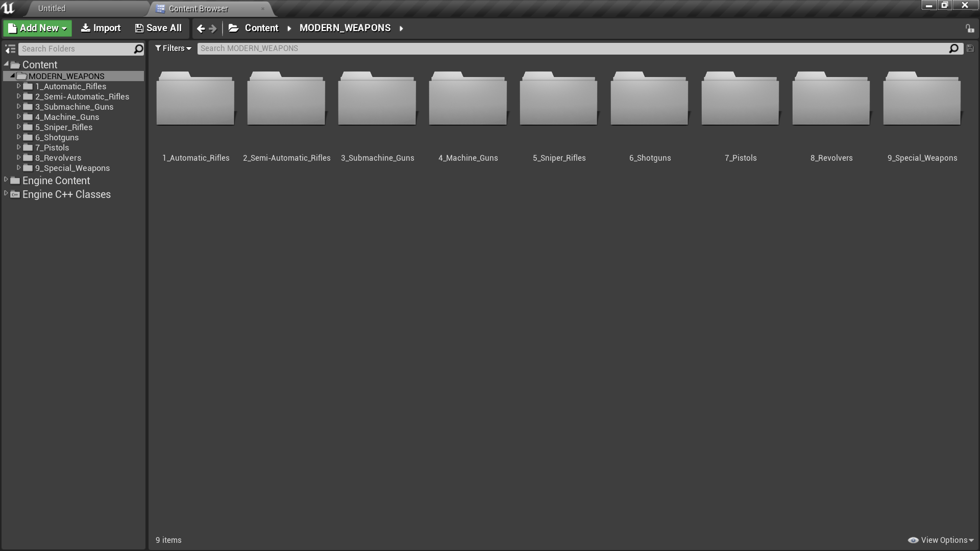Expand the MODERN_WEAPONS folder tree item

(12, 76)
